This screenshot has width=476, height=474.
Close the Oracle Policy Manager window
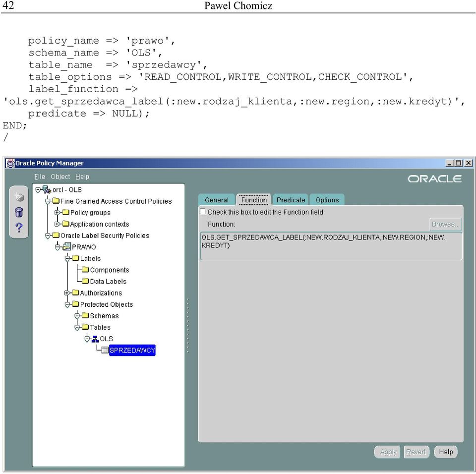click(469, 163)
